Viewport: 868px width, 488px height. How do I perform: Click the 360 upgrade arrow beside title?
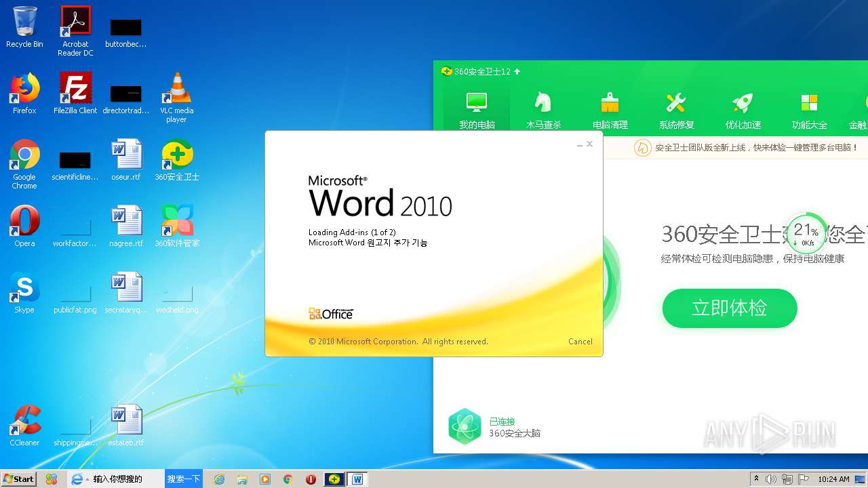point(517,71)
